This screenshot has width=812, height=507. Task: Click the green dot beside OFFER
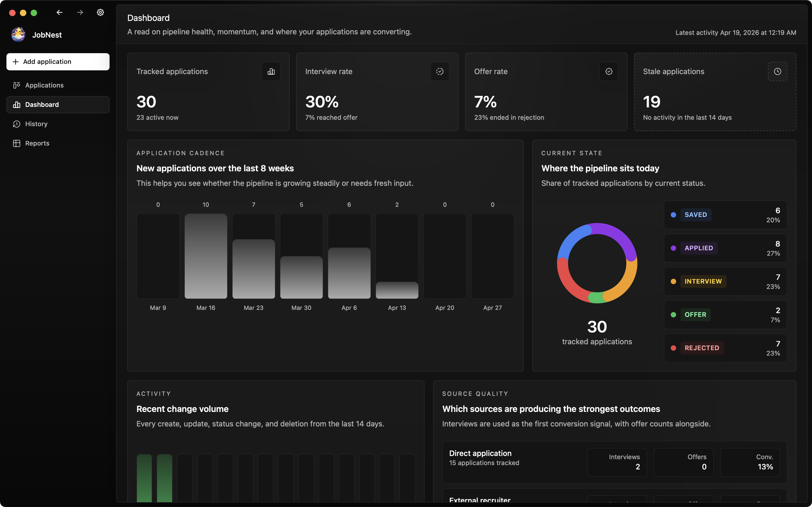pos(673,314)
